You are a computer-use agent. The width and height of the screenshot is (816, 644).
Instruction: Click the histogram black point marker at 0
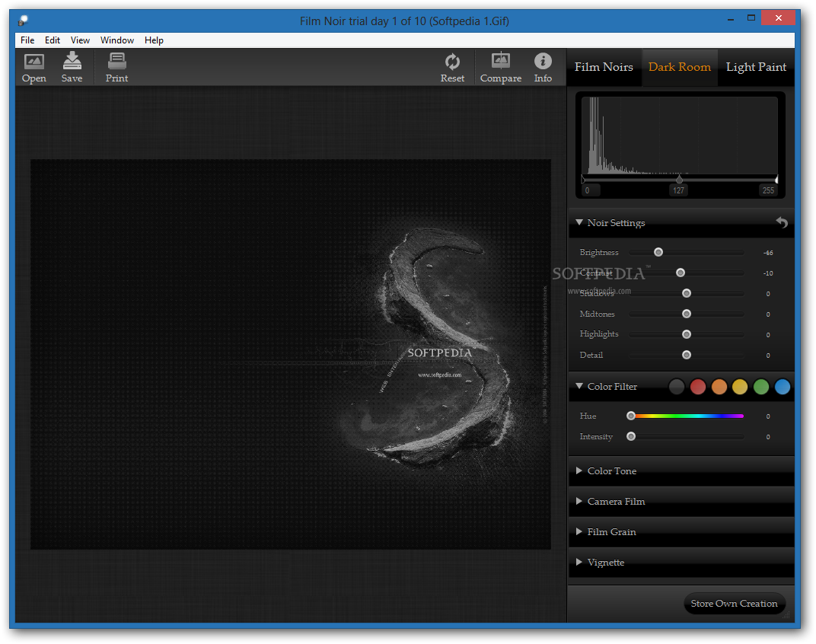point(583,180)
